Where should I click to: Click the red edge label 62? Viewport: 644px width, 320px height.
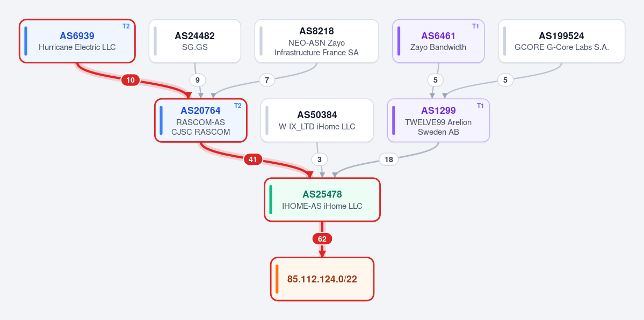click(322, 239)
